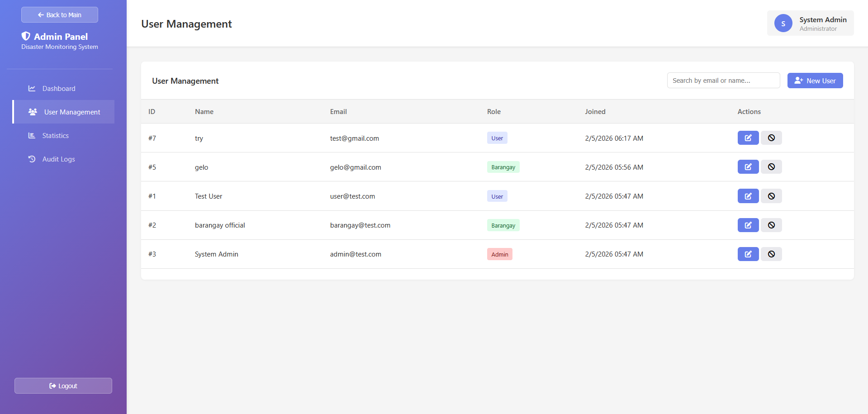Edit the Test User entry
Viewport: 868px width, 414px height.
(748, 196)
